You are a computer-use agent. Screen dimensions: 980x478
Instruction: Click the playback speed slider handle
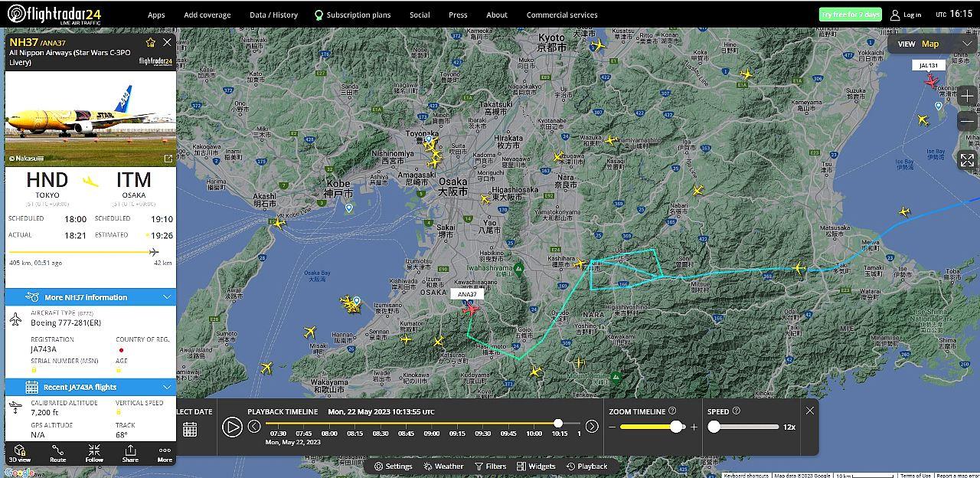click(x=714, y=427)
